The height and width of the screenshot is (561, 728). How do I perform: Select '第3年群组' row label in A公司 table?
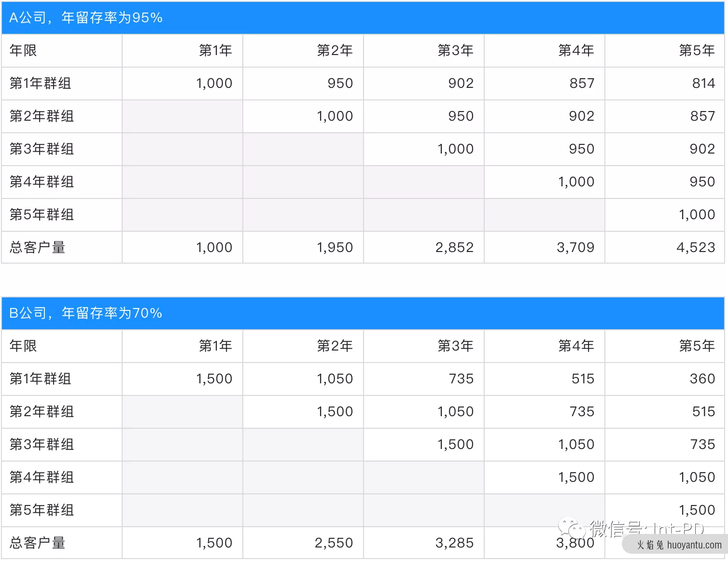[42, 149]
